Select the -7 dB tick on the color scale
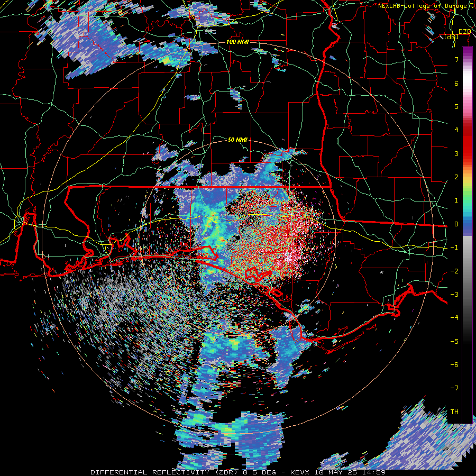The height and width of the screenshot is (476, 476). [x=454, y=388]
